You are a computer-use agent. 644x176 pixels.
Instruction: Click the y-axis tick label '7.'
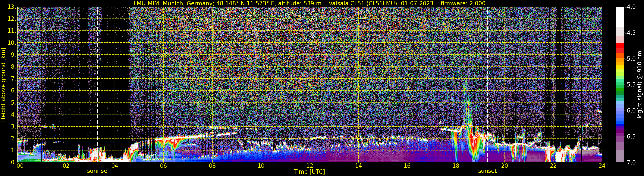point(13,79)
